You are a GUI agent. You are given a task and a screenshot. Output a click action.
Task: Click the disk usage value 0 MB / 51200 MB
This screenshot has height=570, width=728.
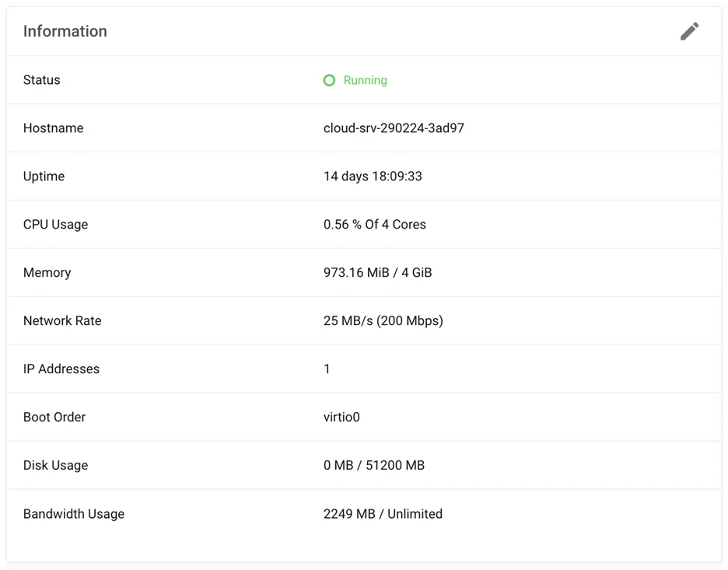pos(373,466)
